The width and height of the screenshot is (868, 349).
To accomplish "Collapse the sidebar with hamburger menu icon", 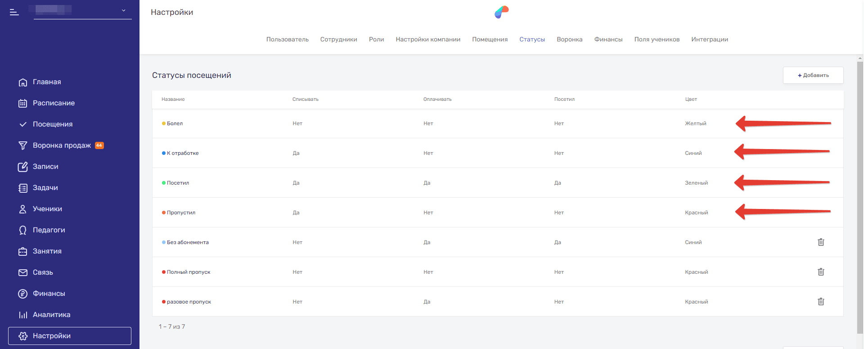I will pyautogui.click(x=14, y=12).
